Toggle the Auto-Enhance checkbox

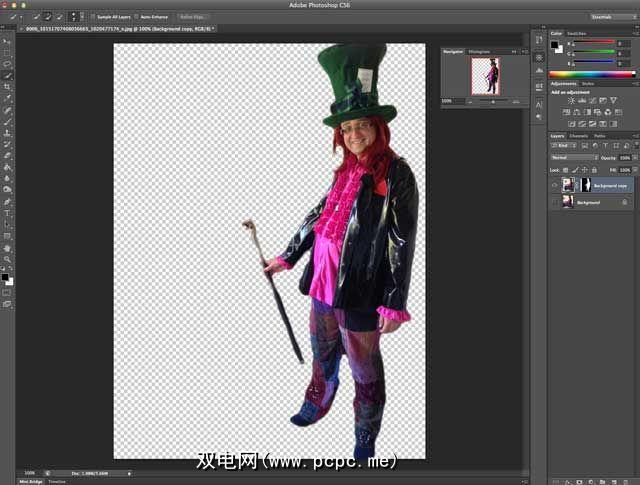tap(137, 17)
